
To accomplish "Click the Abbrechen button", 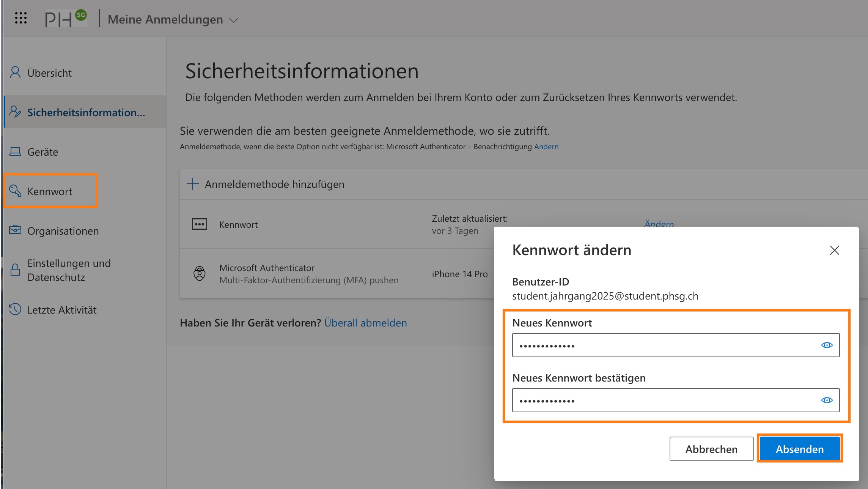I will tap(711, 449).
